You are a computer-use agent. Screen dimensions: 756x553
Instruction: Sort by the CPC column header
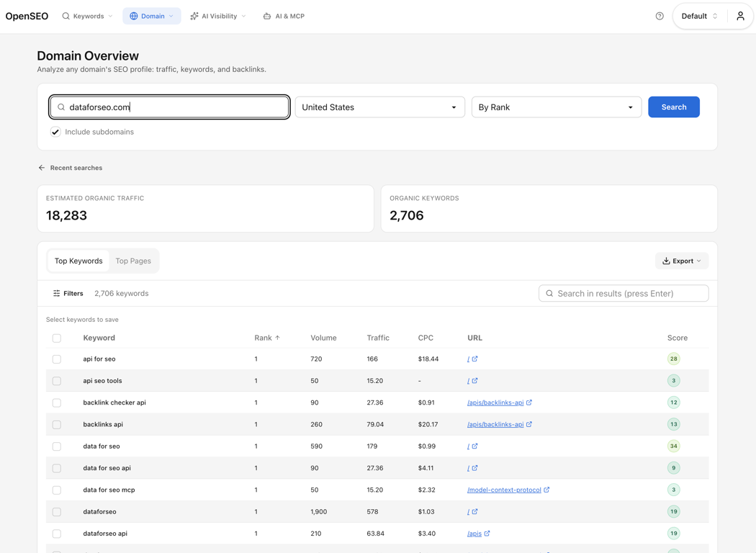coord(426,338)
